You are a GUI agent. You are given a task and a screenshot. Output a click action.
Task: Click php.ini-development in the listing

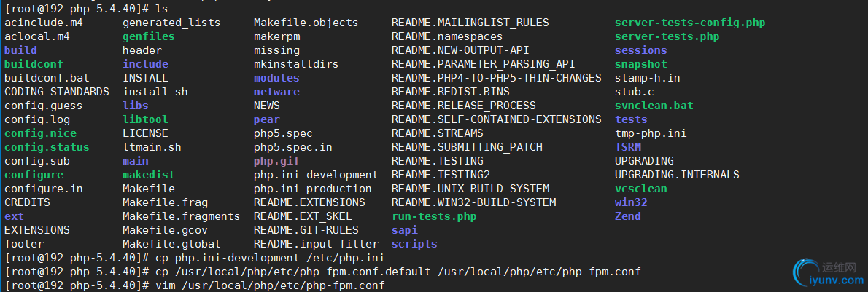(316, 175)
